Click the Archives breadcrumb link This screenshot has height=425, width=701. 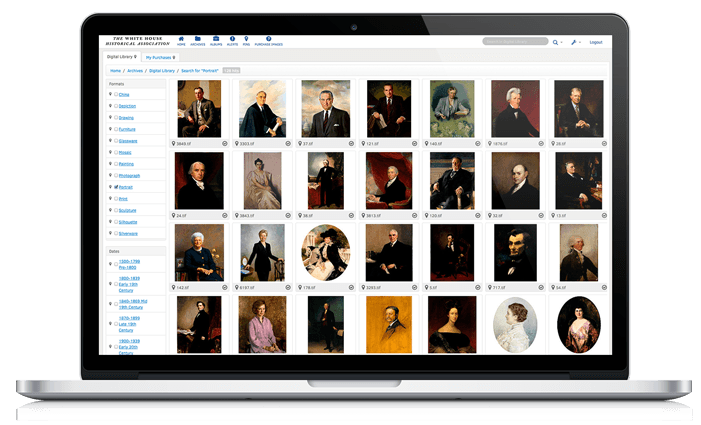pyautogui.click(x=135, y=71)
